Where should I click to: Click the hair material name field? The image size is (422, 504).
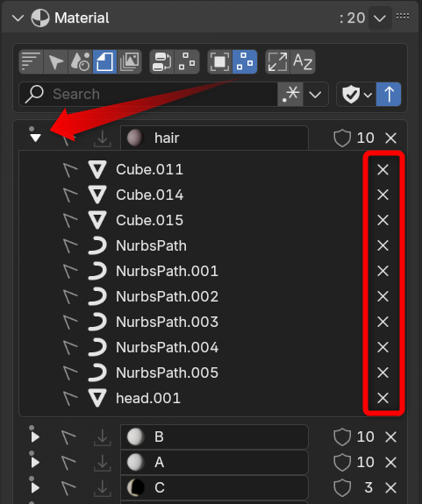215,138
